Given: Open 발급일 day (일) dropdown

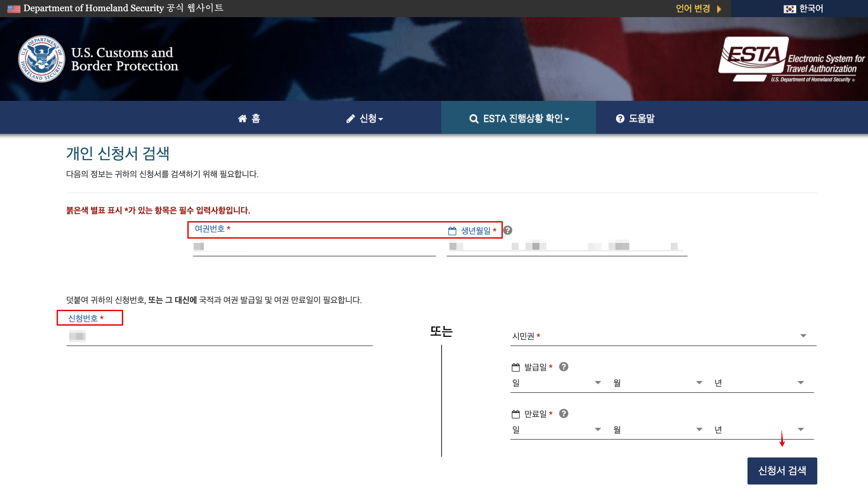Looking at the screenshot, I should 556,382.
